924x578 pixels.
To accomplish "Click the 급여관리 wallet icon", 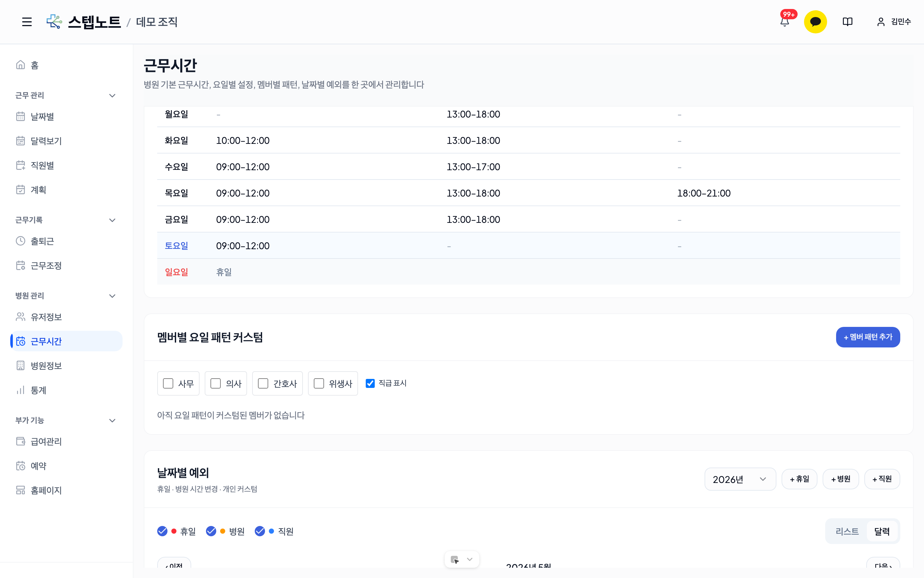I will coord(21,441).
